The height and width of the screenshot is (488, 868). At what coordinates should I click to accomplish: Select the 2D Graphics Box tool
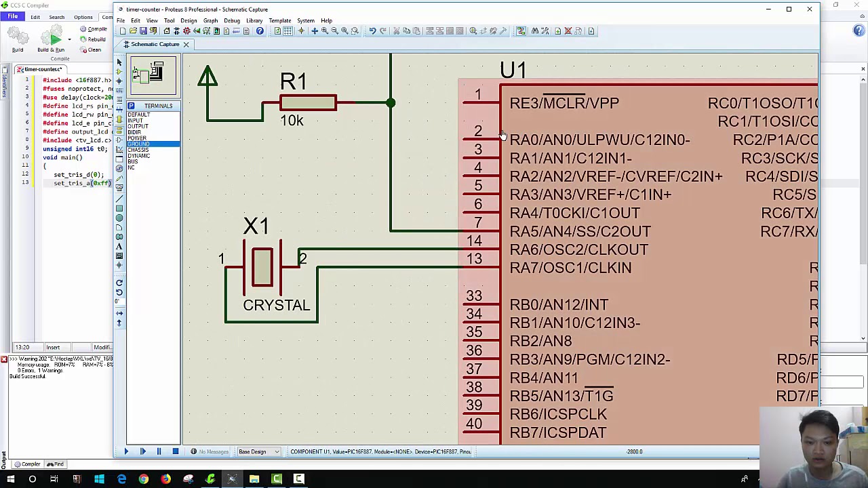(119, 208)
